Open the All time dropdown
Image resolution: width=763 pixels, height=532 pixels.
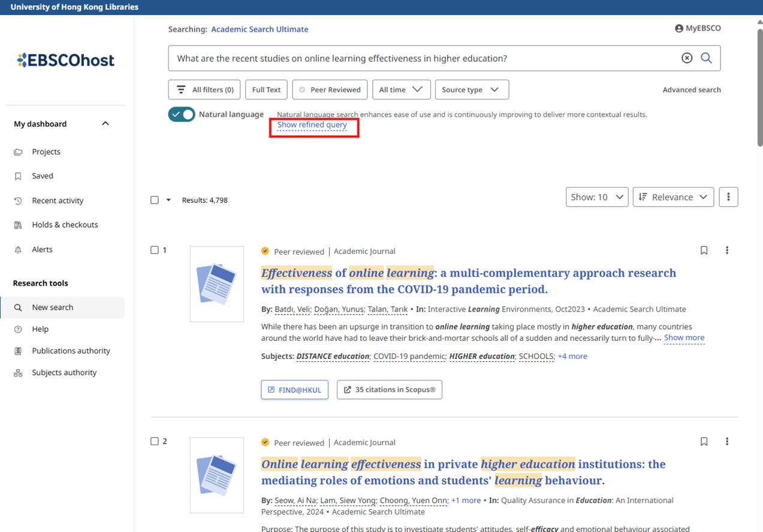(401, 89)
